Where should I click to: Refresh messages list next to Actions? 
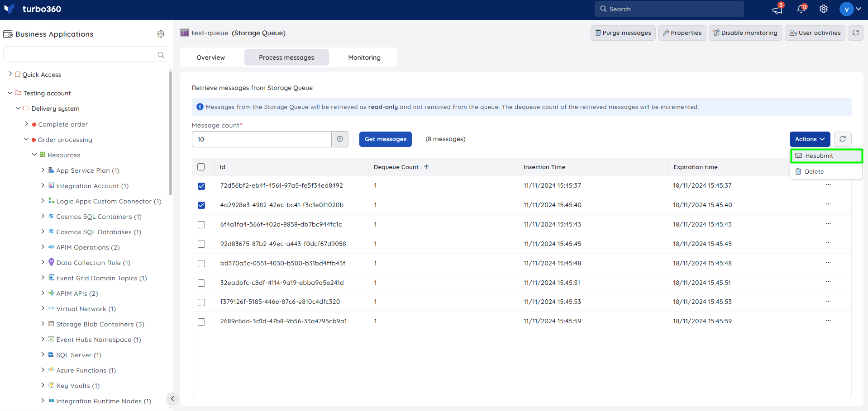click(x=843, y=139)
